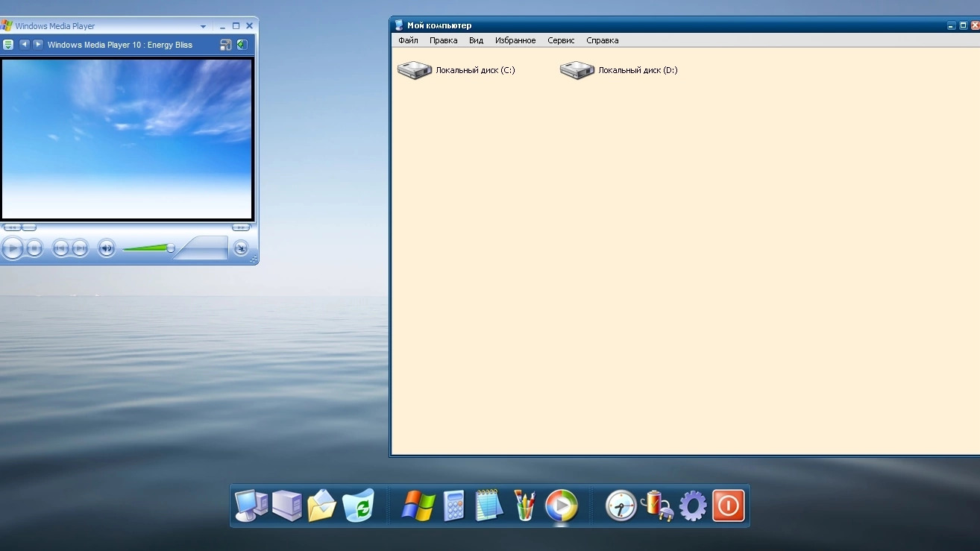Close the Windows Media Player window
Screen dimensions: 980x551
point(249,26)
